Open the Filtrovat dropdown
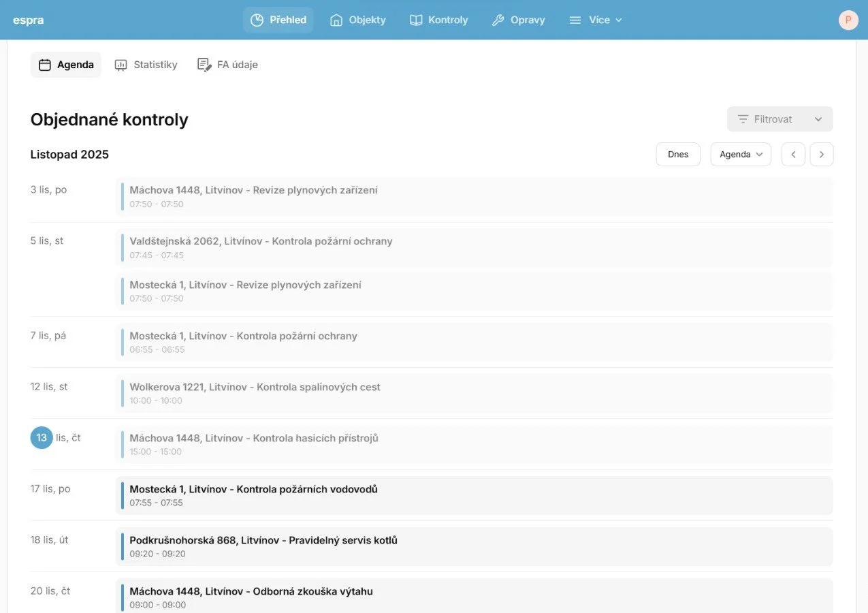 [x=779, y=119]
